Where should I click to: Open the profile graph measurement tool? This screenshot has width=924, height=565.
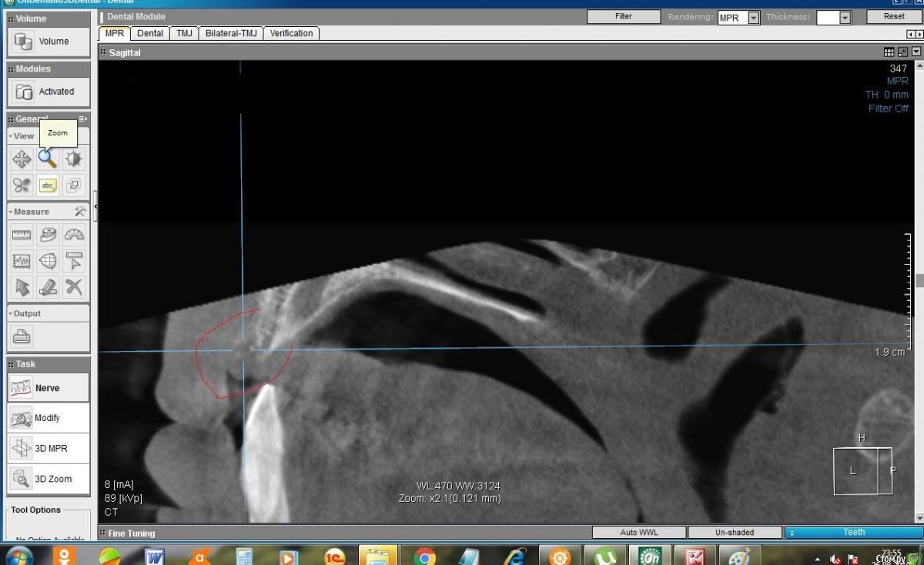(x=22, y=261)
